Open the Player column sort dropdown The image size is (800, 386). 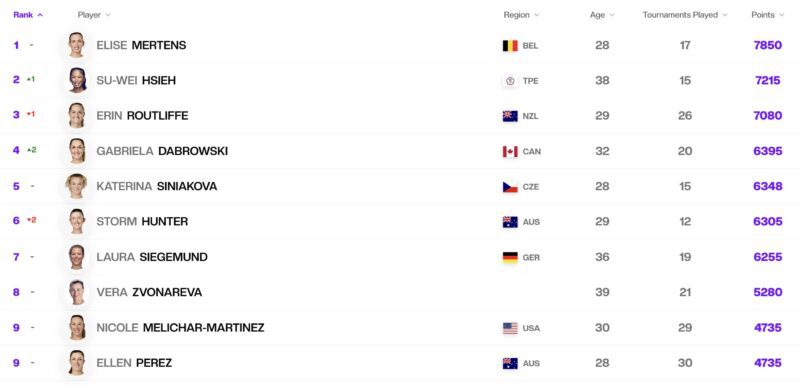[94, 15]
